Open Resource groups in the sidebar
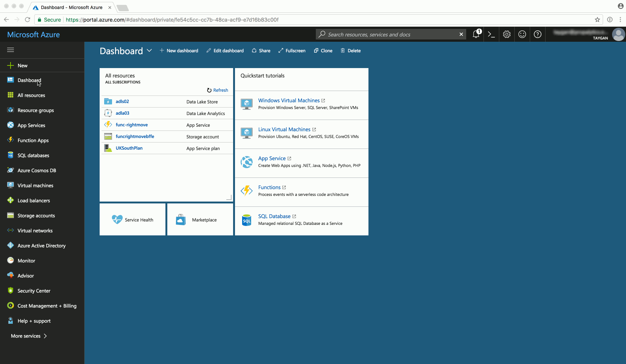The height and width of the screenshot is (364, 626). click(x=42, y=110)
